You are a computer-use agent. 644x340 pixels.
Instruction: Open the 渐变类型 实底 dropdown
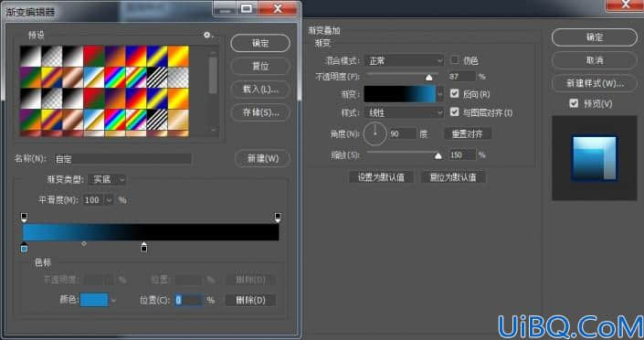click(107, 180)
